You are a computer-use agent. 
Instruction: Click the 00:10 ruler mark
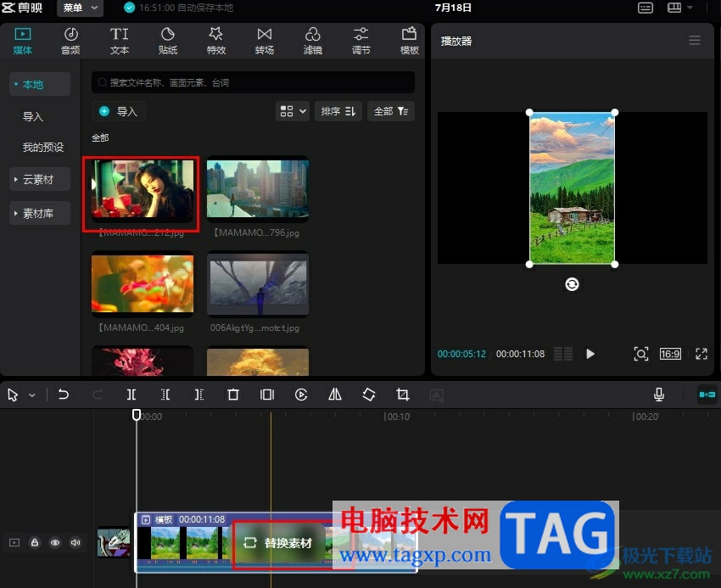[397, 417]
